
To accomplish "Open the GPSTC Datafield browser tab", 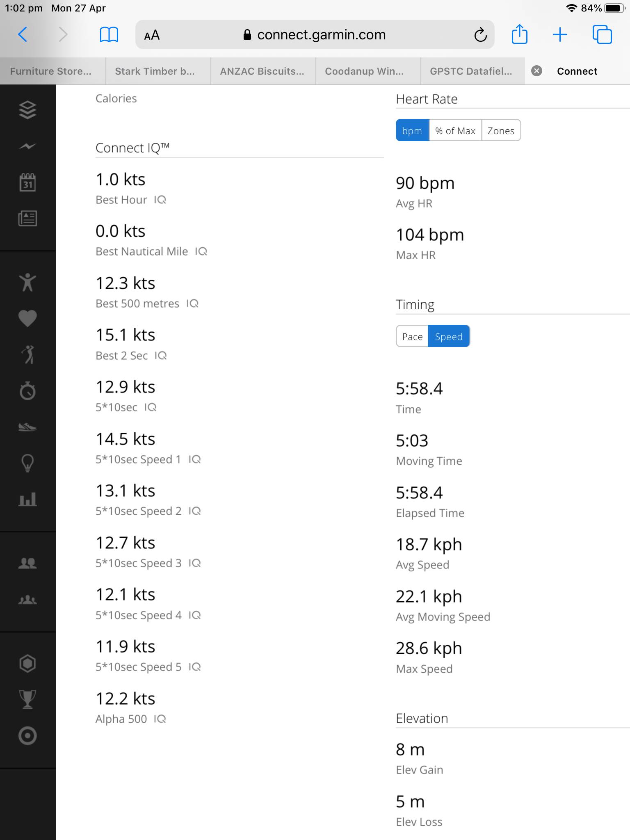I will tap(472, 71).
